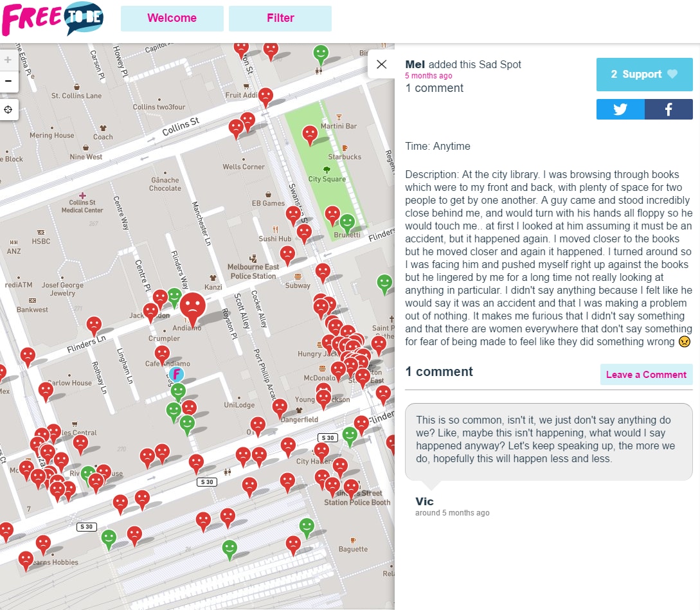The image size is (700, 610).
Task: Click Leave a Comment button
Action: point(646,375)
